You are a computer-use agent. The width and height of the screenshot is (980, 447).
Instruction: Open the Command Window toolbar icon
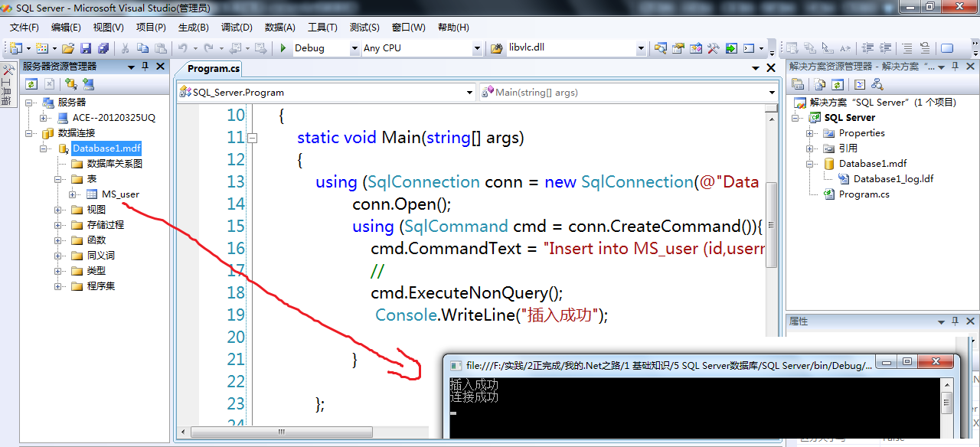[x=749, y=47]
